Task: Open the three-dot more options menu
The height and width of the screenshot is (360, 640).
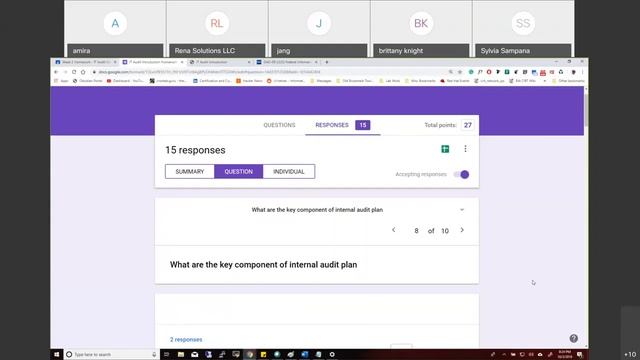Action: coord(465,149)
